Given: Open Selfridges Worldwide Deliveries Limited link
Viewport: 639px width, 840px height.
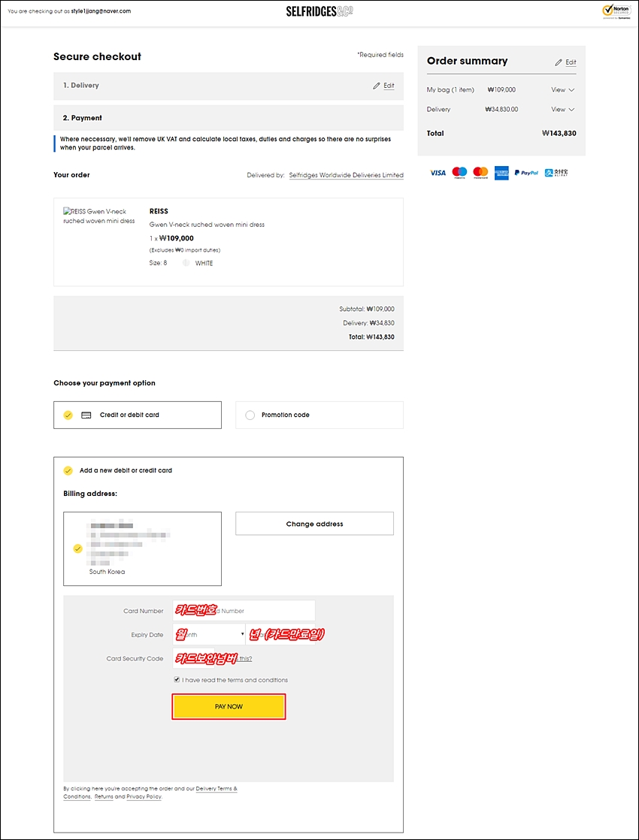Looking at the screenshot, I should click(x=346, y=175).
